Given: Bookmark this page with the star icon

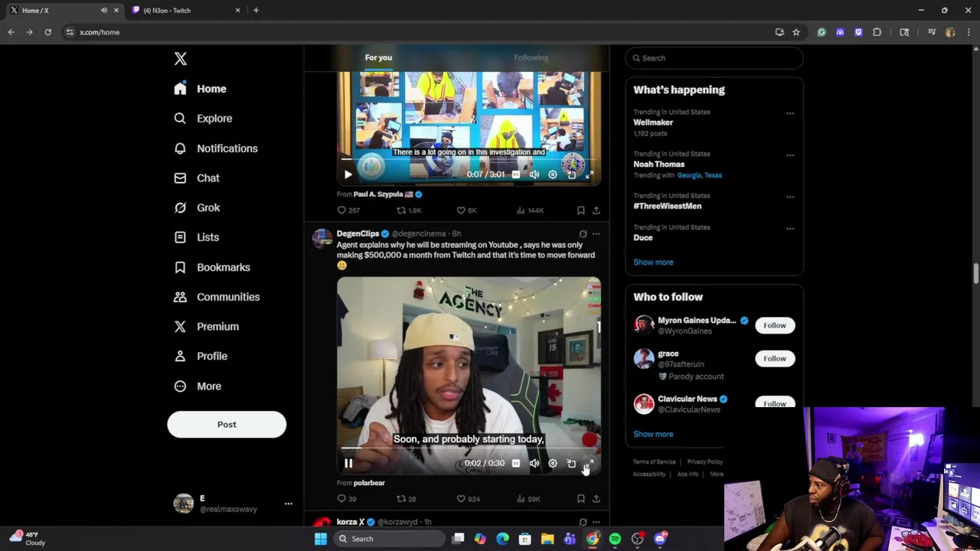Looking at the screenshot, I should [796, 32].
